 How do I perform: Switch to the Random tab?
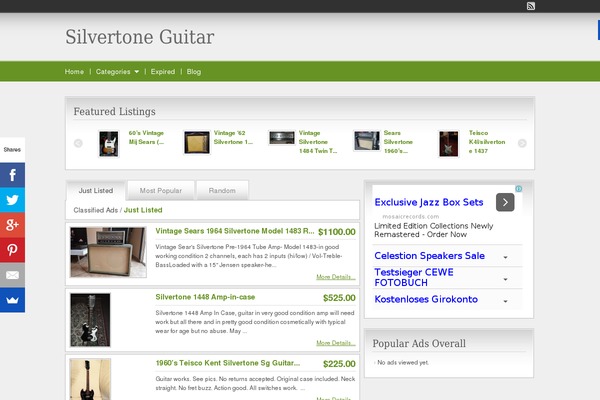pos(222,190)
